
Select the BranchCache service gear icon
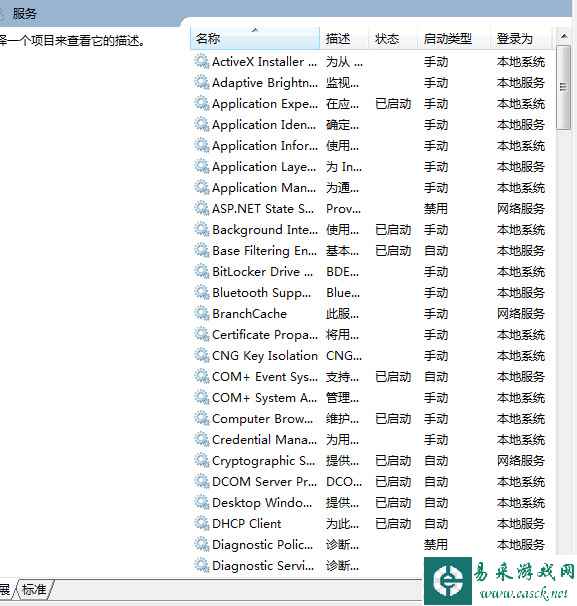(202, 313)
